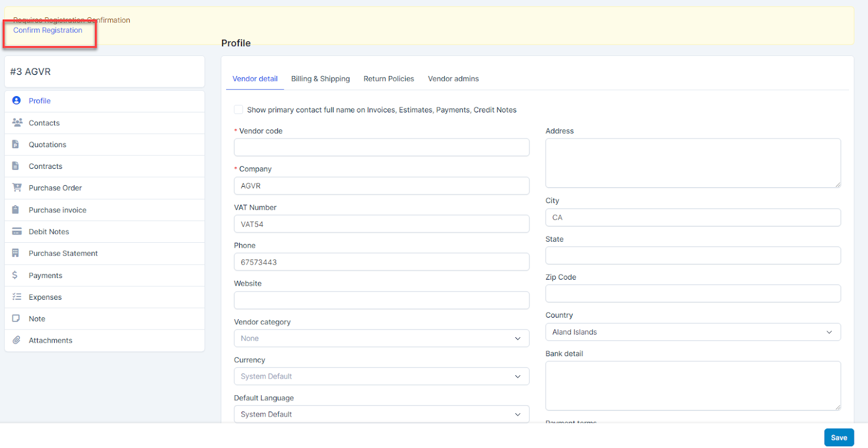Click the Profile user icon in sidebar

(16, 100)
